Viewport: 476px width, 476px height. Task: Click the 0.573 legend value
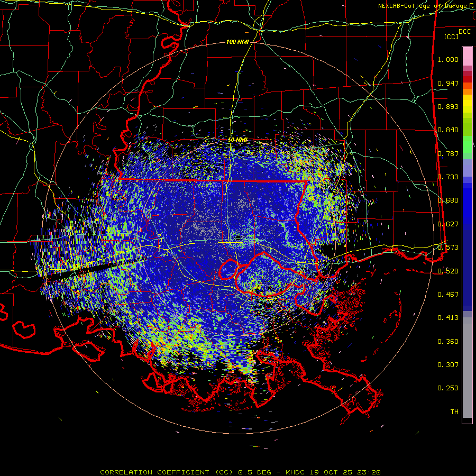448,248
